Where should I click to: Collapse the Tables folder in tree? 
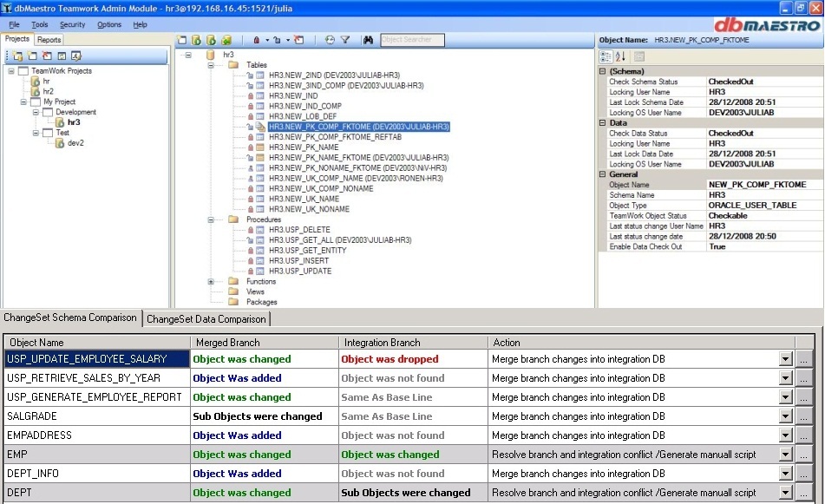[211, 65]
